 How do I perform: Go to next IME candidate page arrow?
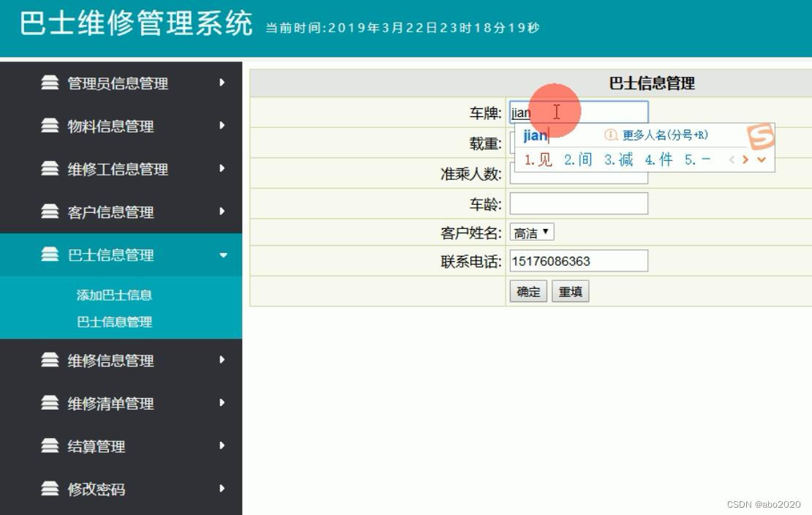point(745,159)
